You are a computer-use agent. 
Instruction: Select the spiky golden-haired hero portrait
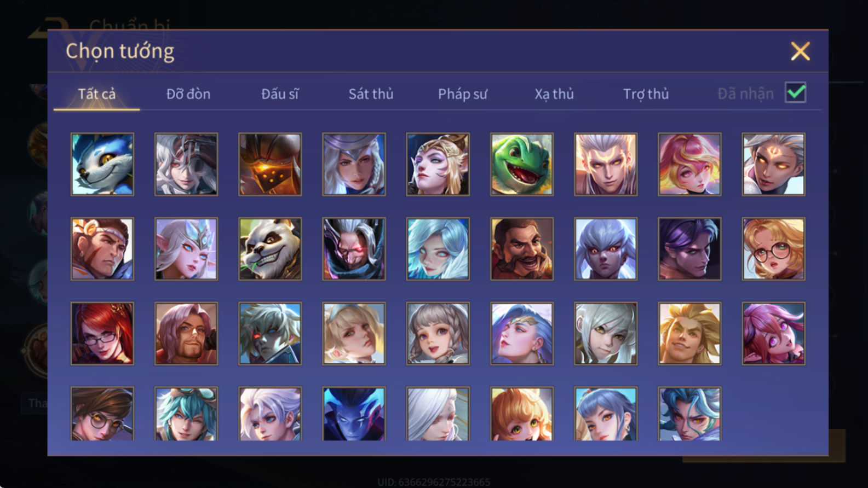(x=689, y=333)
